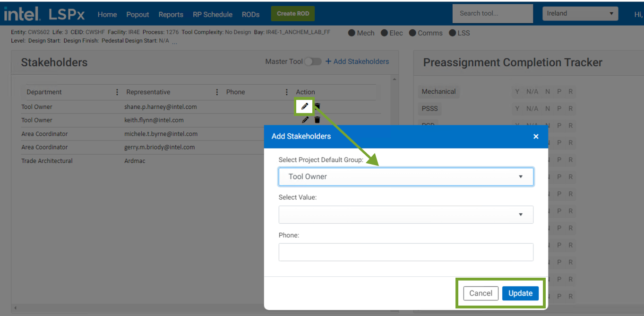This screenshot has width=644, height=316.
Task: Delete the keith.flynn stakeholder row
Action: click(317, 120)
